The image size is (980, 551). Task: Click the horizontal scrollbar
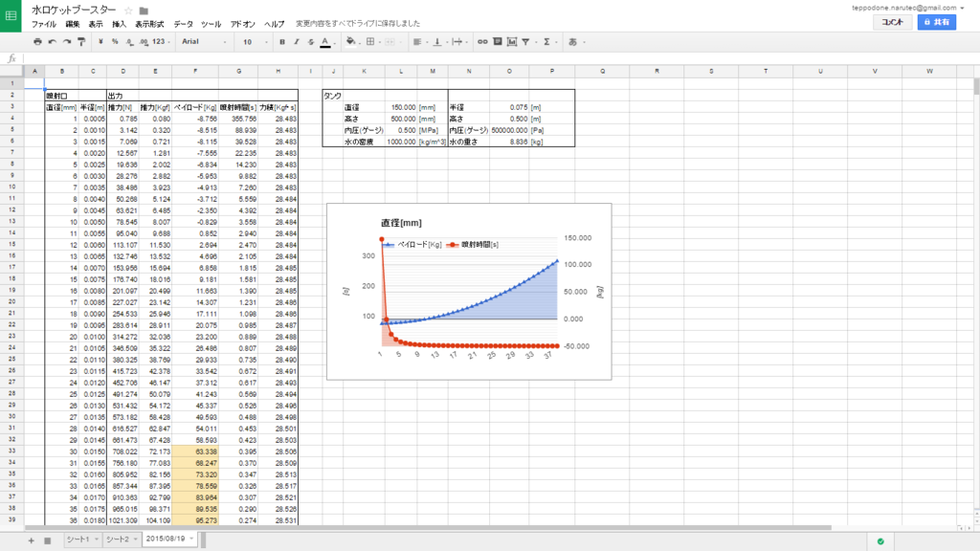point(428,528)
